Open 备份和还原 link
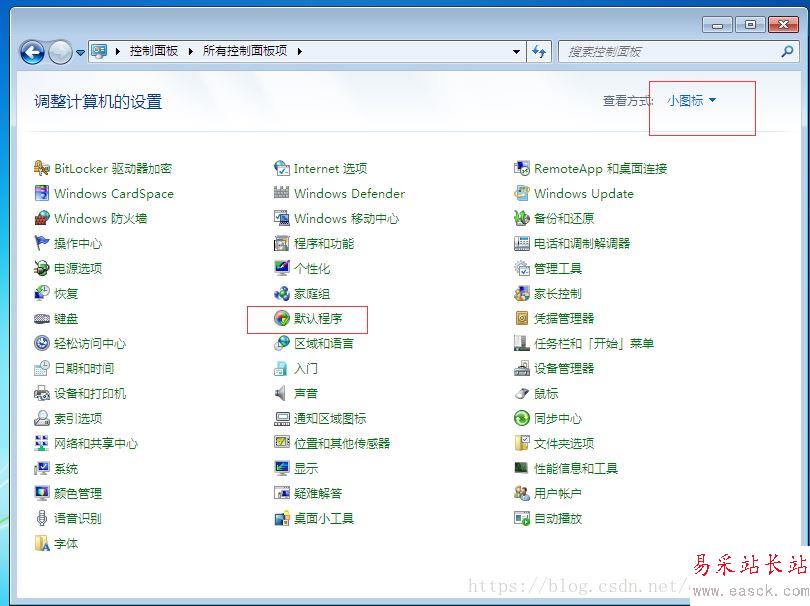This screenshot has height=606, width=810. coord(564,219)
